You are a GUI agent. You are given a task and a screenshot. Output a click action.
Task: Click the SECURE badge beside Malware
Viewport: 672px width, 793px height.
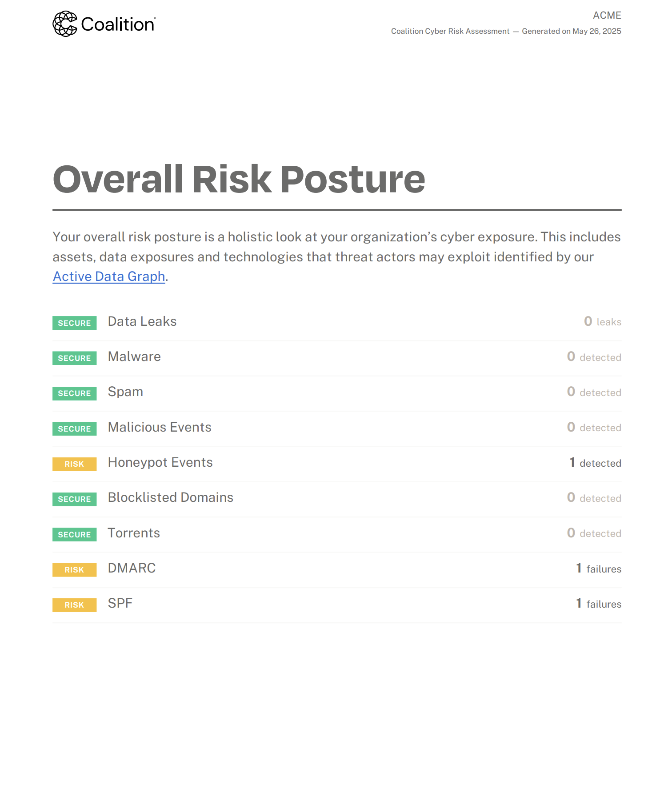tap(74, 358)
